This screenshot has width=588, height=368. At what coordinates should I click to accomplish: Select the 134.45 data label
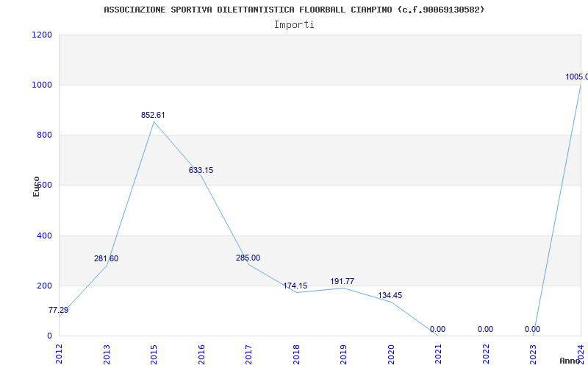pos(390,296)
